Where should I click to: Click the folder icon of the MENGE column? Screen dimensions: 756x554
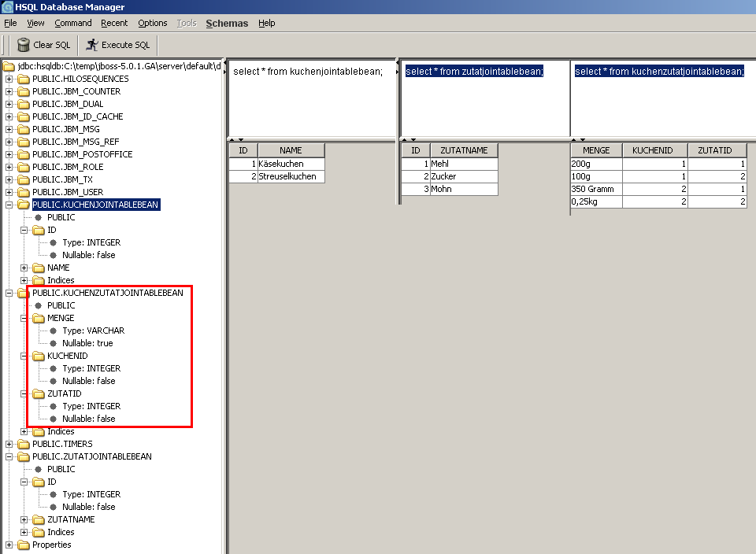39,319
